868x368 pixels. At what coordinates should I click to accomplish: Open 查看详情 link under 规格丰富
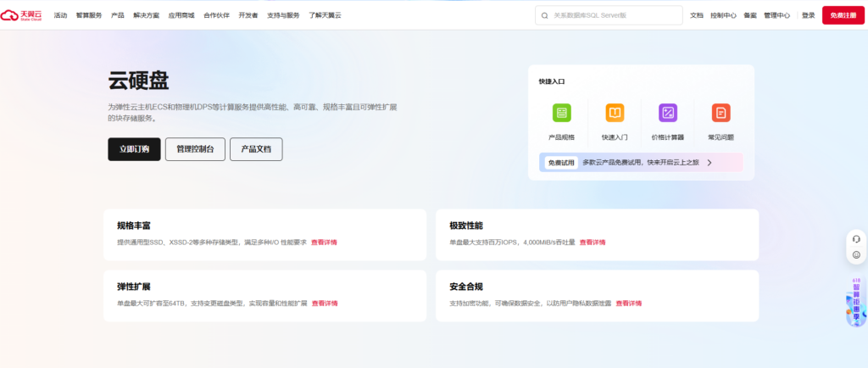pyautogui.click(x=324, y=243)
